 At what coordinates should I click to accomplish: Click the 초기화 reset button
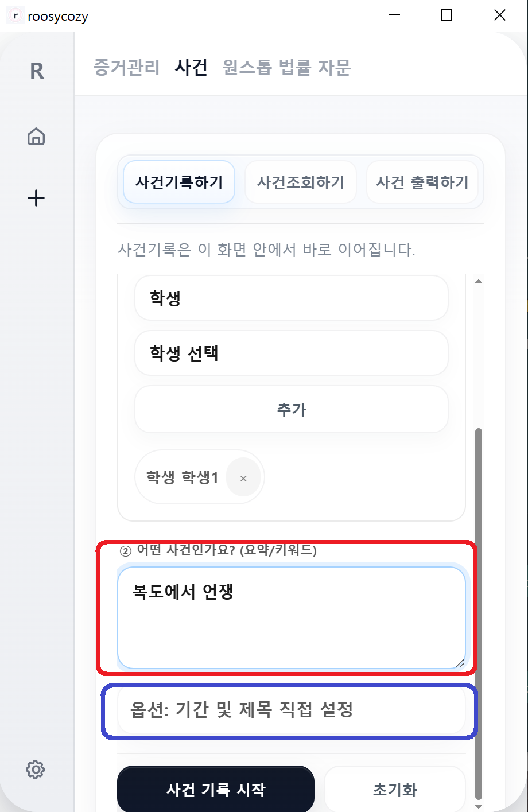tap(394, 790)
